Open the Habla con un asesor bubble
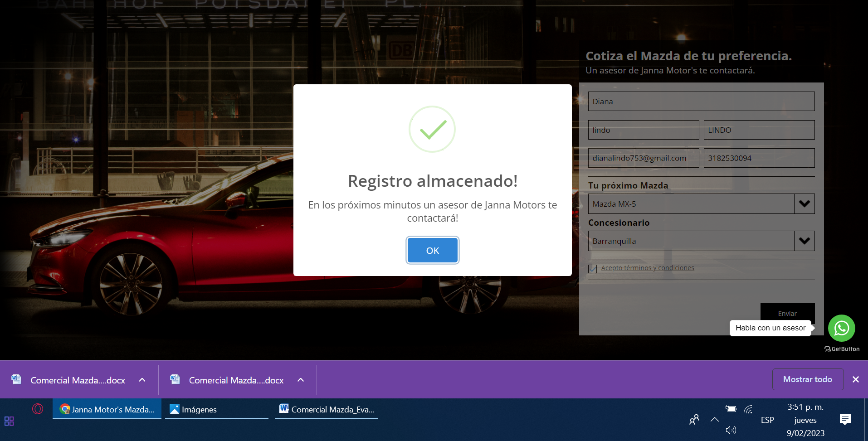The image size is (868, 441). [x=770, y=328]
